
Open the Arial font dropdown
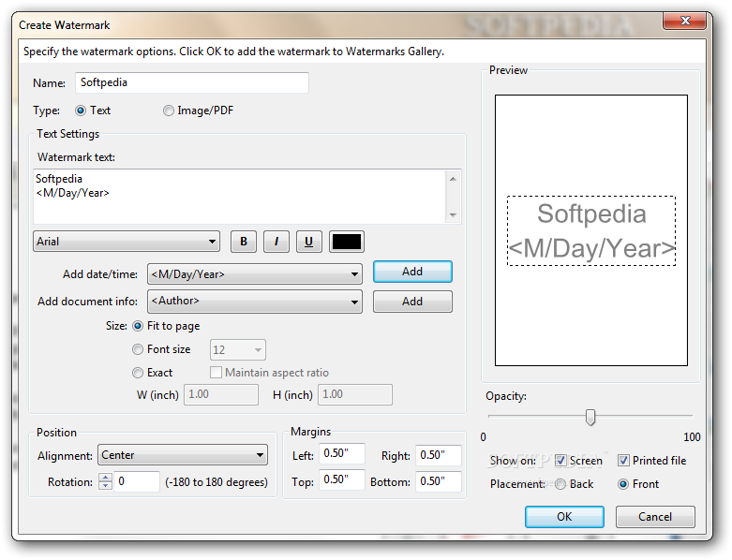point(127,242)
